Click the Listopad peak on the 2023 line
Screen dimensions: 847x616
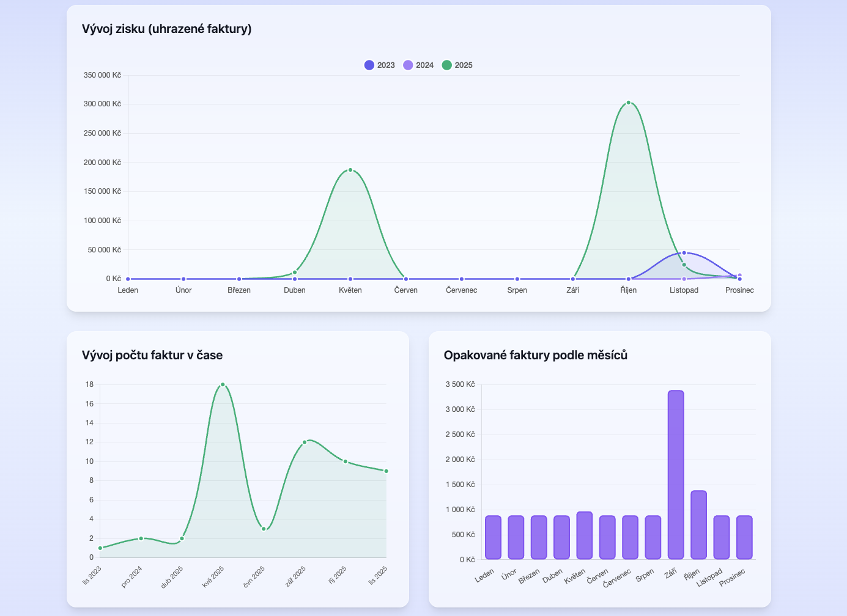(684, 252)
